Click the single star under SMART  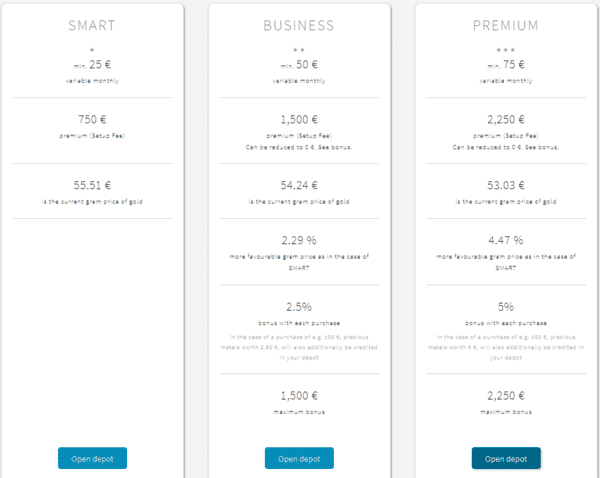point(92,49)
